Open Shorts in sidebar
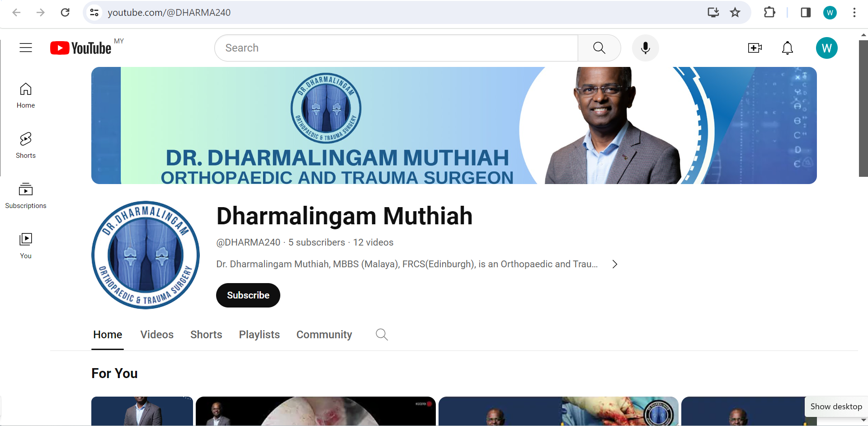The width and height of the screenshot is (868, 426). pos(26,145)
